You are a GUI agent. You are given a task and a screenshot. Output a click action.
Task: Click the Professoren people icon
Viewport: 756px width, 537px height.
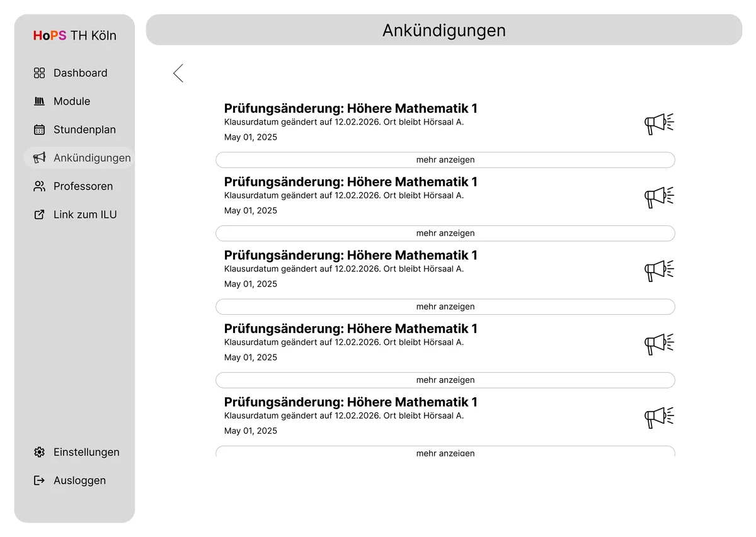(39, 186)
